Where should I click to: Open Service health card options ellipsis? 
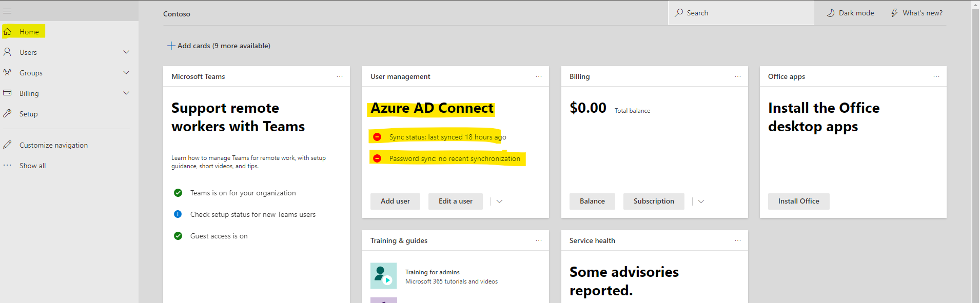tap(738, 240)
